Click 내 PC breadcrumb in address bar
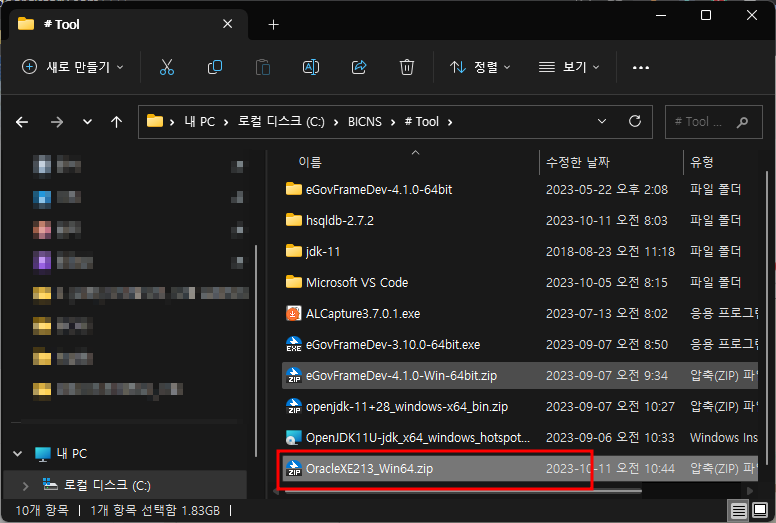Screen dimensions: 776x523 (199, 122)
